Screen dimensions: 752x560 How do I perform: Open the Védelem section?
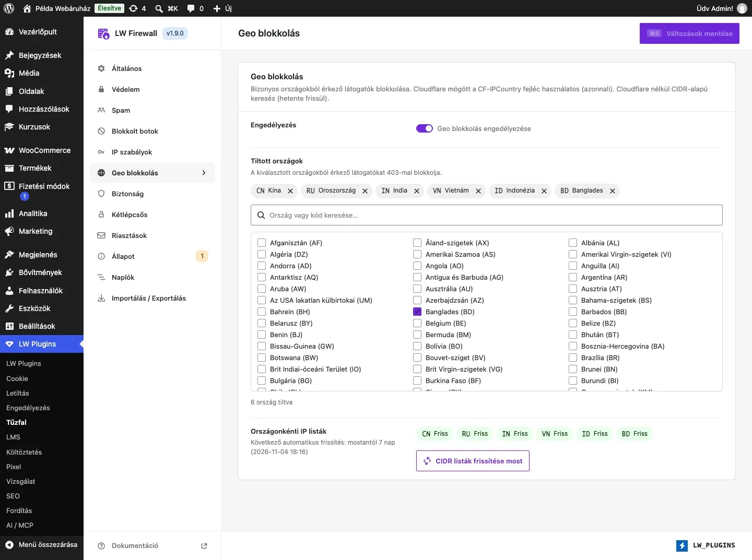152,89
